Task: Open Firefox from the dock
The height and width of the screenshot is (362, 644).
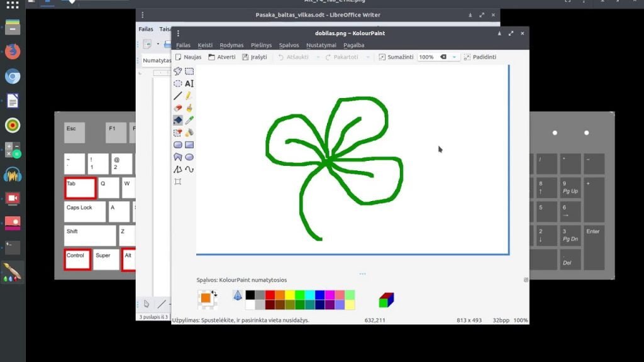Action: [13, 52]
